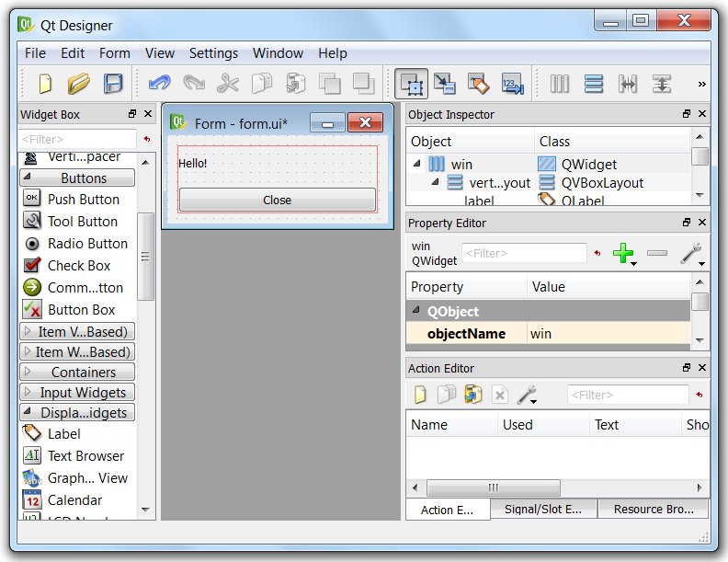This screenshot has height=562, width=728.
Task: Expand the Containers category
Action: coord(77,372)
